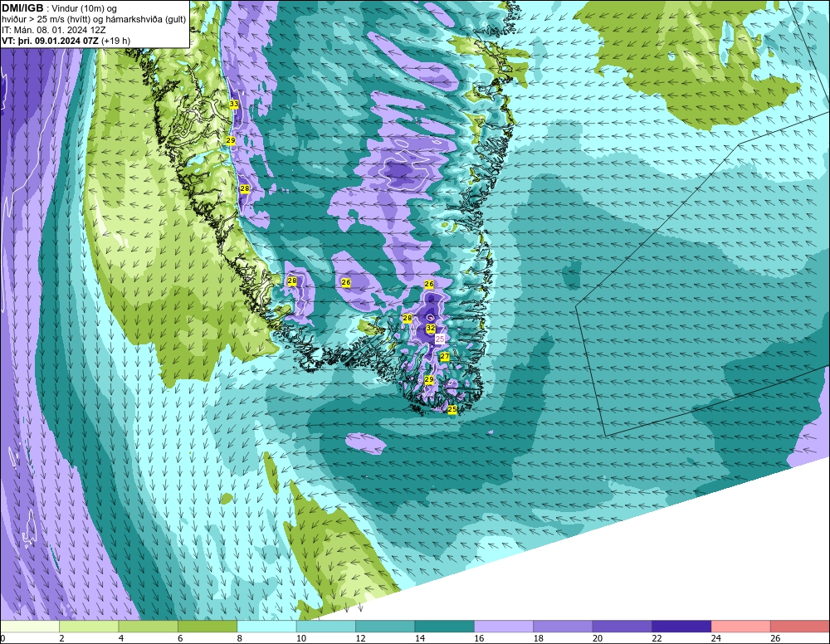Click the 8–10 light cyan legend swatch
Screen dimensions: 830x644
click(266, 627)
